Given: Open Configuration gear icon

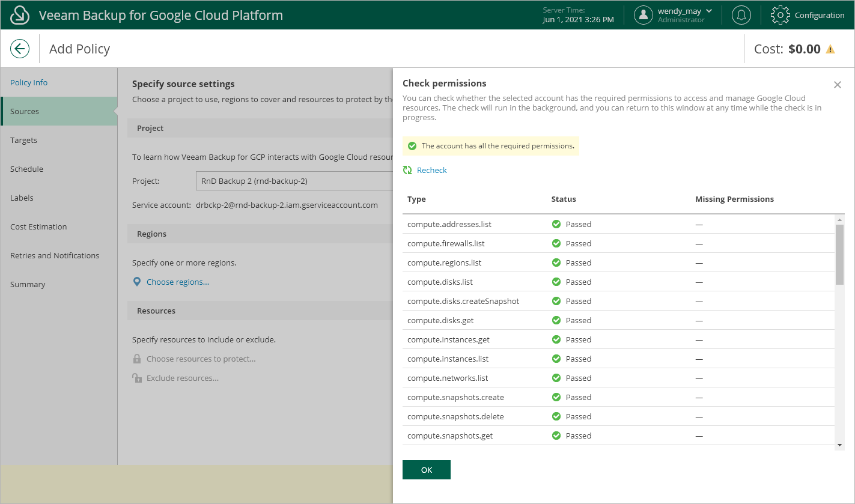Looking at the screenshot, I should 780,15.
